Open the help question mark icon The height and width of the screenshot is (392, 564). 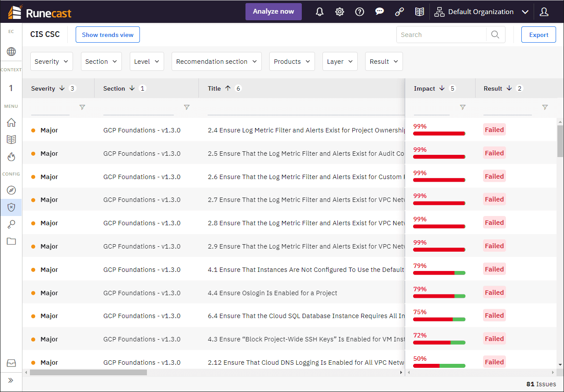coord(360,12)
